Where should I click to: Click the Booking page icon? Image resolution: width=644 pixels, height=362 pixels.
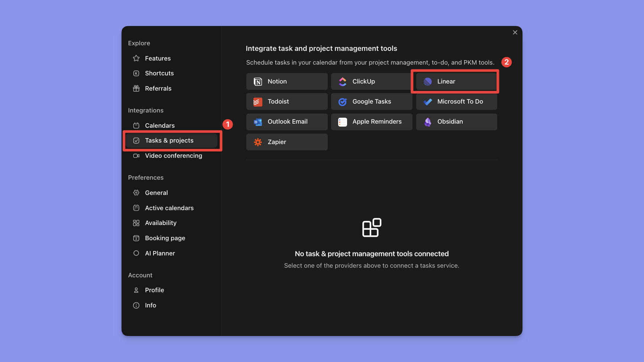point(136,238)
